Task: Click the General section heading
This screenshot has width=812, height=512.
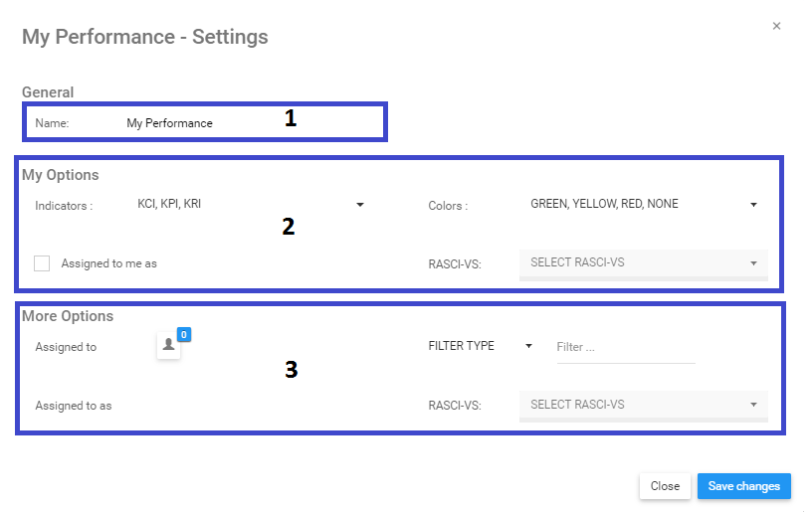Action: click(48, 92)
